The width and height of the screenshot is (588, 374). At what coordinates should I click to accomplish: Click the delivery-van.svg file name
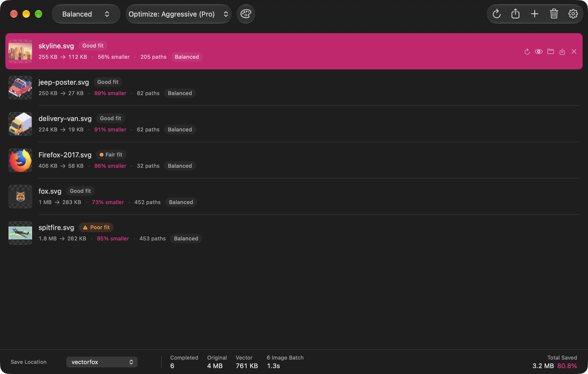point(65,119)
